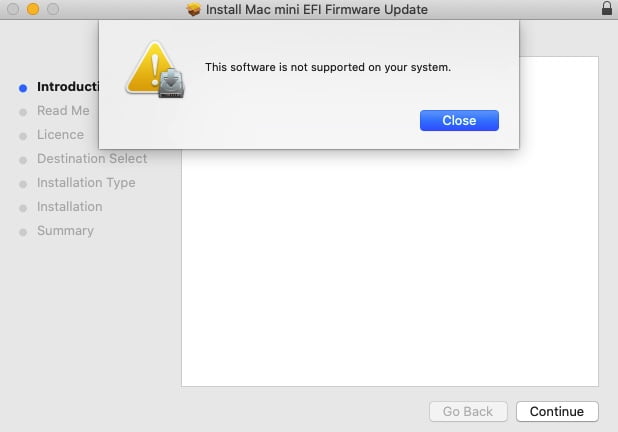Select the Installation Type step
Viewport: 618px width, 432px height.
point(86,183)
